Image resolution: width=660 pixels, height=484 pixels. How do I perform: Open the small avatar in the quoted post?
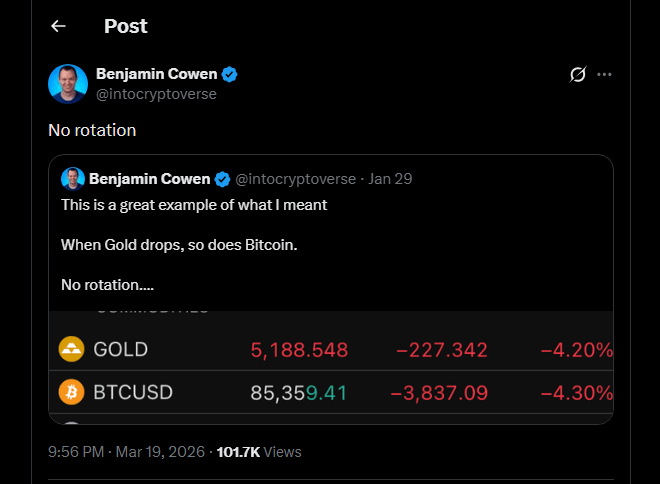point(72,179)
